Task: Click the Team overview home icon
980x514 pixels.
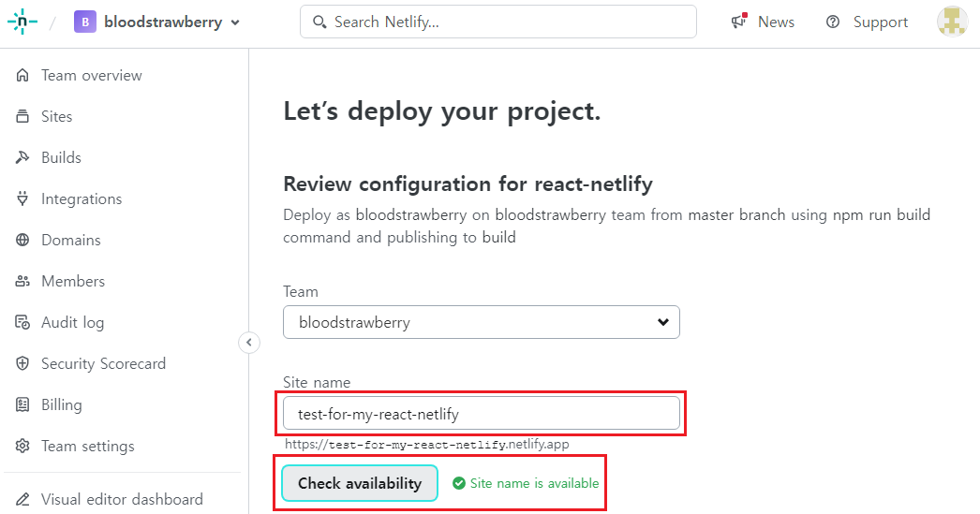Action: tap(22, 75)
